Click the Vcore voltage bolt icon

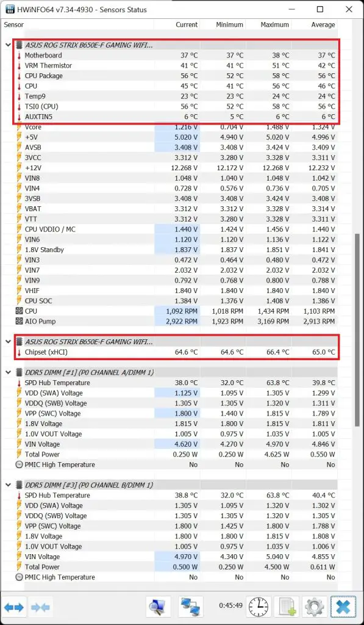[x=19, y=127]
